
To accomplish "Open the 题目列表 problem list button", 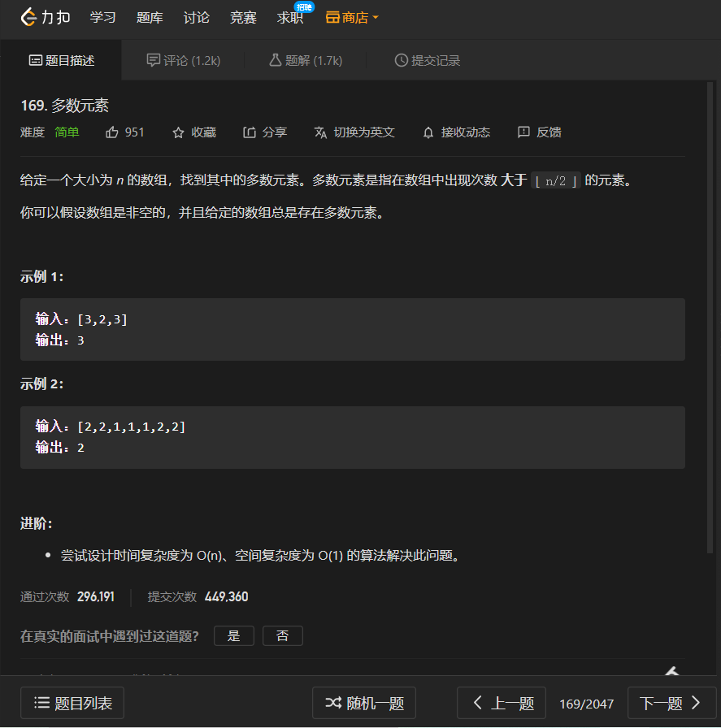I will tap(72, 703).
